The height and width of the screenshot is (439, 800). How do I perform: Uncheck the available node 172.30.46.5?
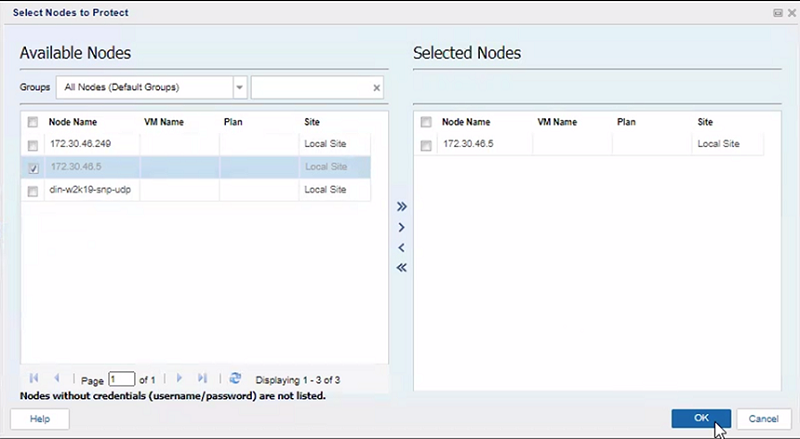click(33, 168)
